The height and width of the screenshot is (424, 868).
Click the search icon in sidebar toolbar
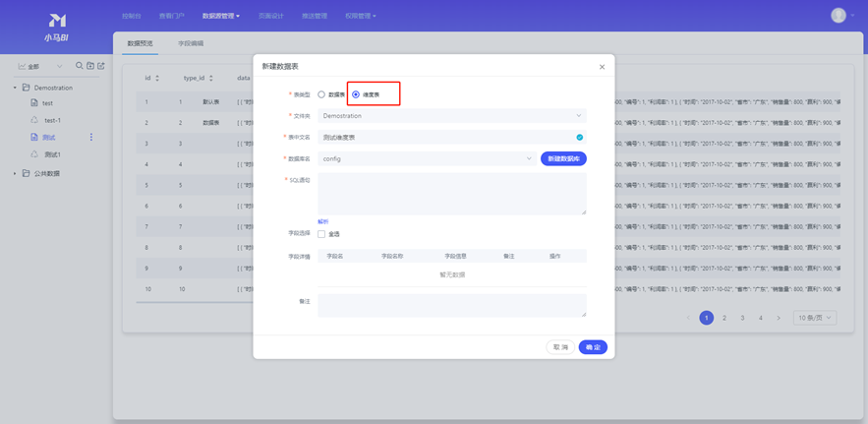[x=80, y=66]
